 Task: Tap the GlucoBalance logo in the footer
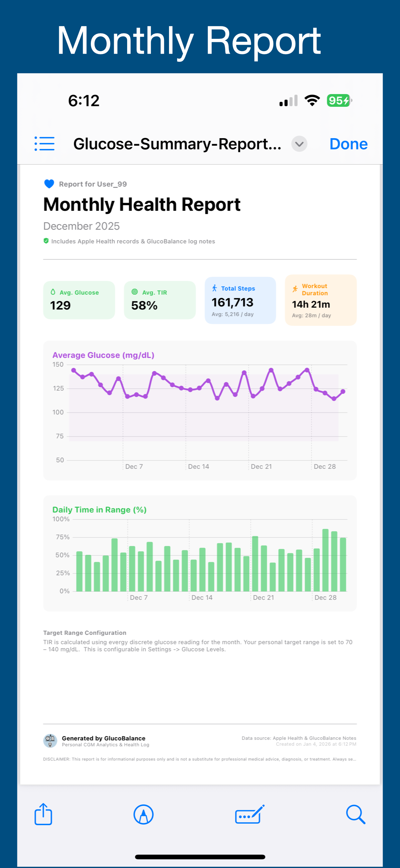point(50,741)
